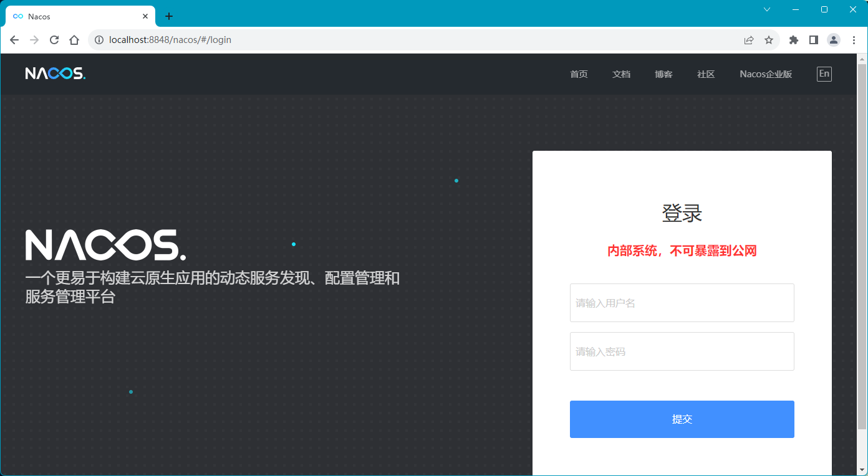The height and width of the screenshot is (476, 868).
Task: Open the browser home page icon
Action: pos(74,40)
